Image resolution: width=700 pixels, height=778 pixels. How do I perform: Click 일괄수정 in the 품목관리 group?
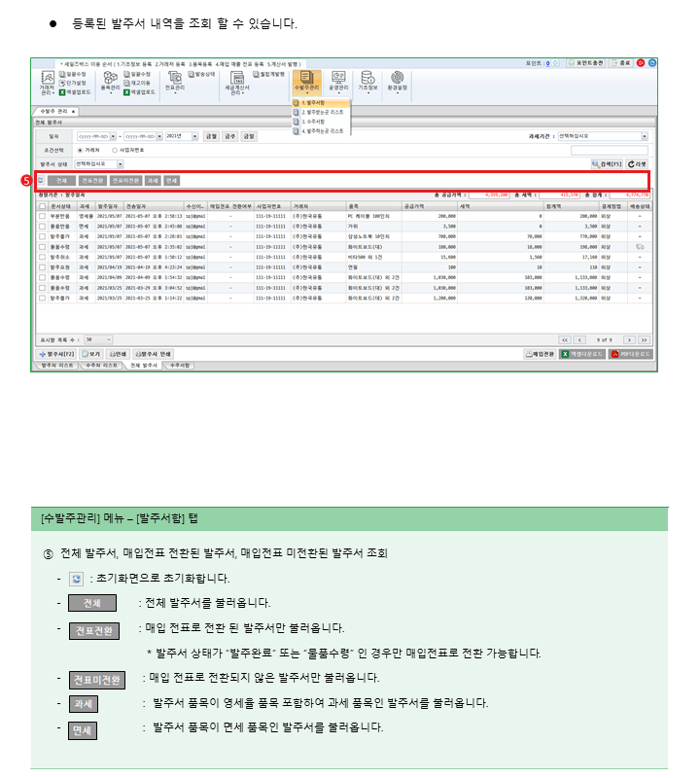(x=137, y=75)
